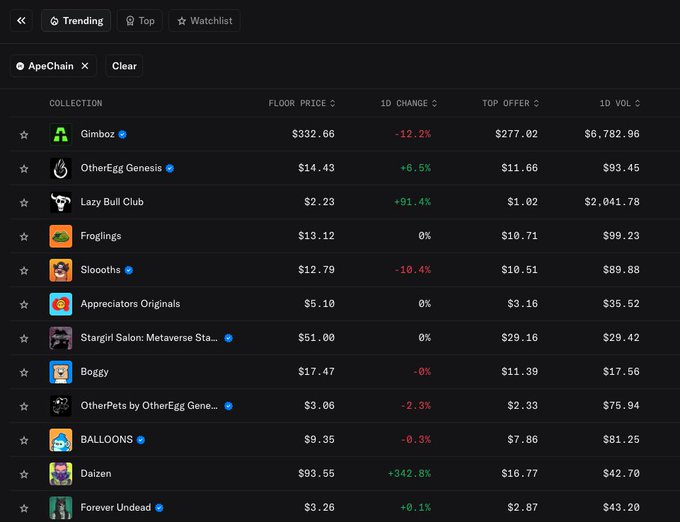Click the Sloooths avatar thumbnail
Screen dimensions: 680x522
[61, 270]
